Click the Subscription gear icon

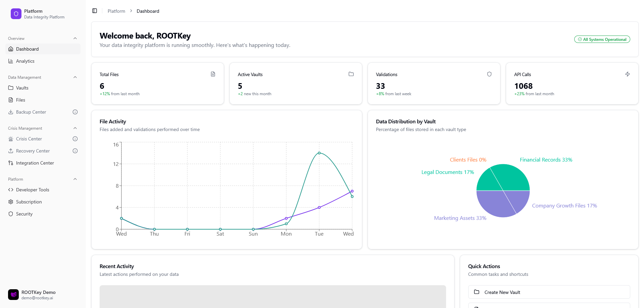tap(11, 202)
